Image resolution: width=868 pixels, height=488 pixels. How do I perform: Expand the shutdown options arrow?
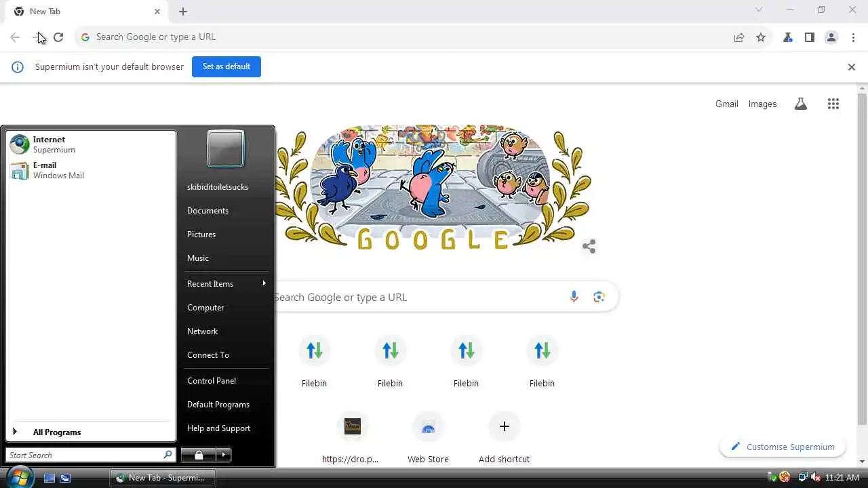[224, 455]
